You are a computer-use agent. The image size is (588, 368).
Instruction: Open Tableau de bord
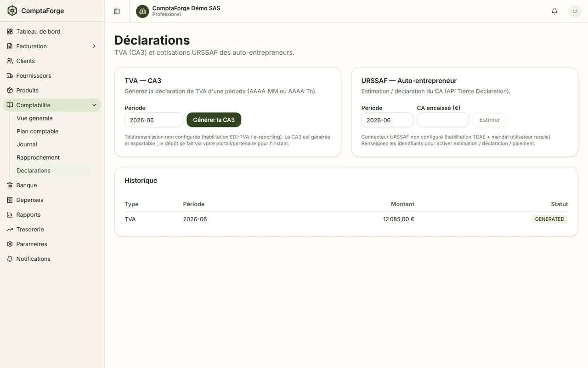pos(52,31)
